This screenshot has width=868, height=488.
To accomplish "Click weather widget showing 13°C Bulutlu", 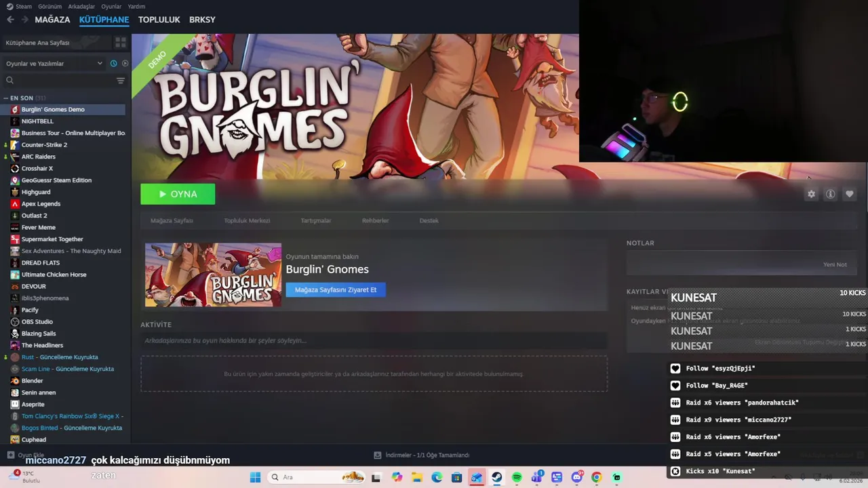I will 24,476.
